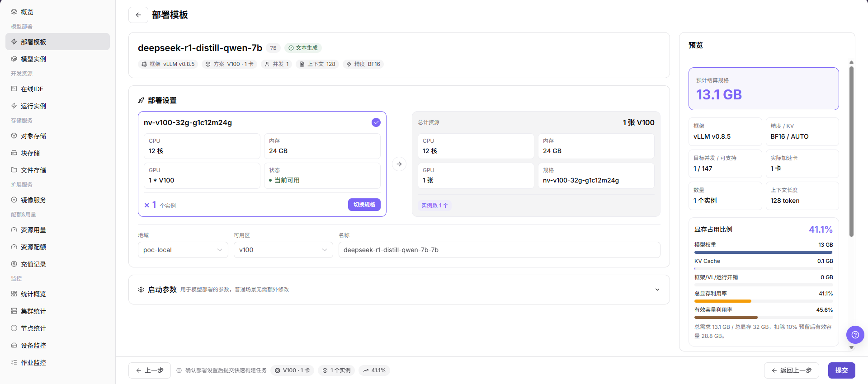Screen dimensions: 868x384
Task: Click the 块存储 disk icon
Action: point(14,153)
